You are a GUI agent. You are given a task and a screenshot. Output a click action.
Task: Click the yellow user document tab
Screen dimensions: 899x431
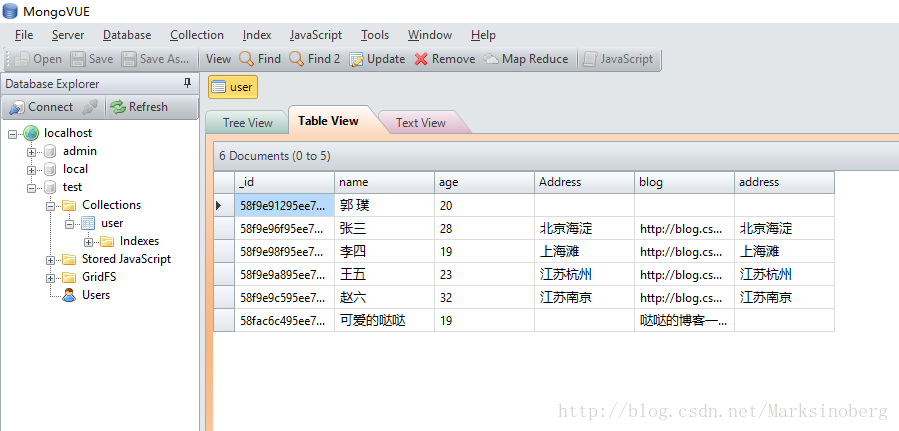233,87
